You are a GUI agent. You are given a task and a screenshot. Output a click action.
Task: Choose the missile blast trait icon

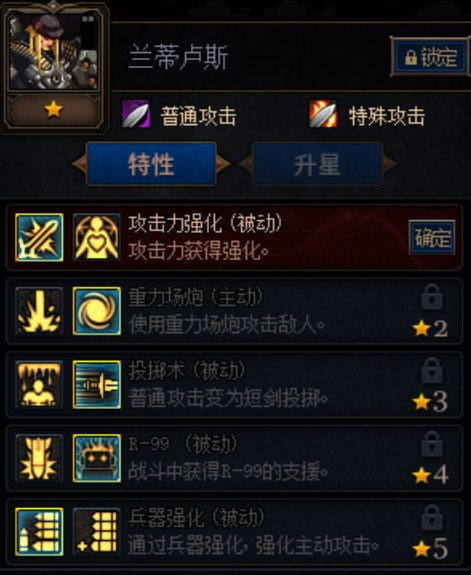click(x=39, y=458)
